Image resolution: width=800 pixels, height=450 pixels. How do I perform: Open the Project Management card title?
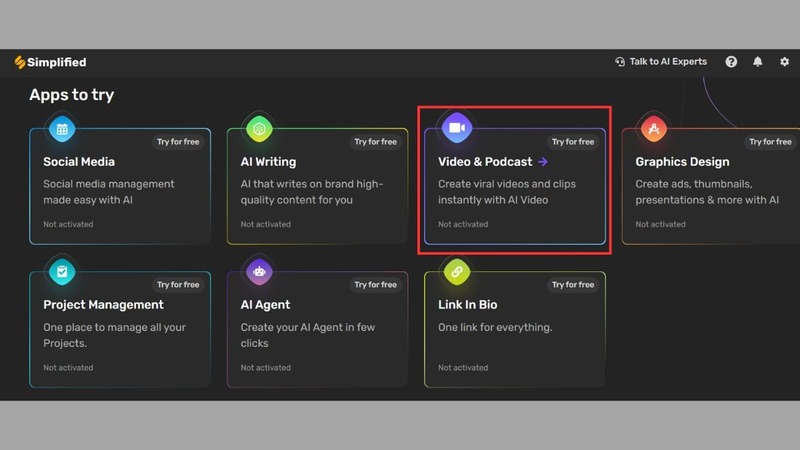104,305
